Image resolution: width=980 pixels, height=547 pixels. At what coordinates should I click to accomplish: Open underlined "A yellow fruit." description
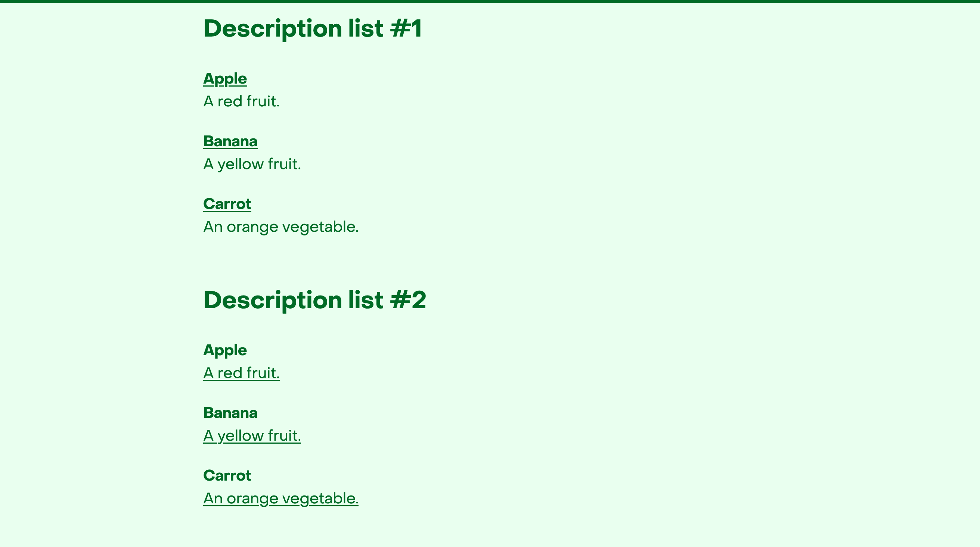tap(252, 436)
